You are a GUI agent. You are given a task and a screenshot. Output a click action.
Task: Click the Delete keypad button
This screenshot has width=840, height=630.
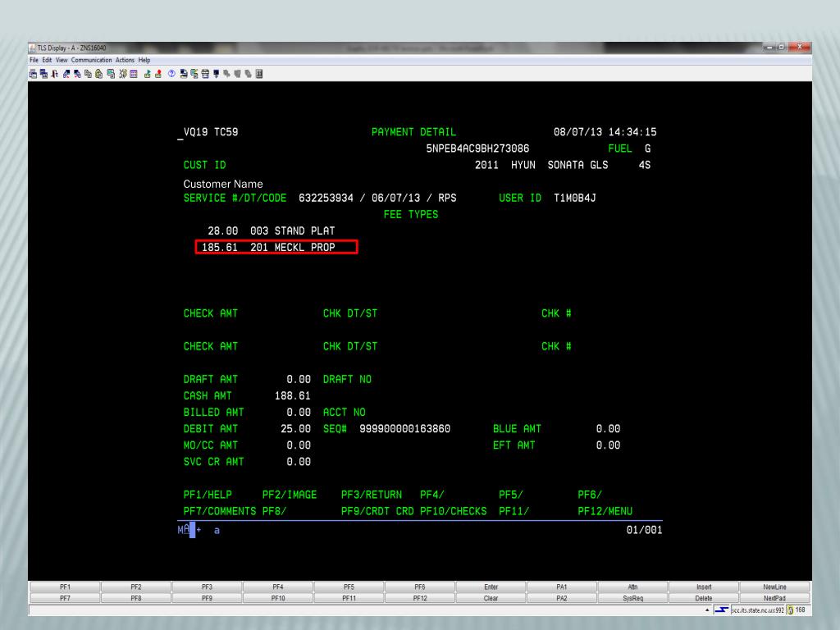[703, 598]
